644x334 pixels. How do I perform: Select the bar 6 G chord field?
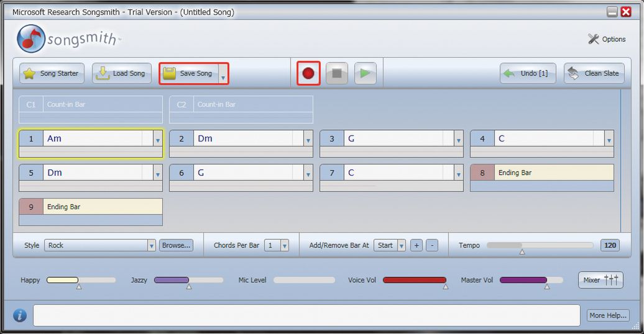coord(249,173)
